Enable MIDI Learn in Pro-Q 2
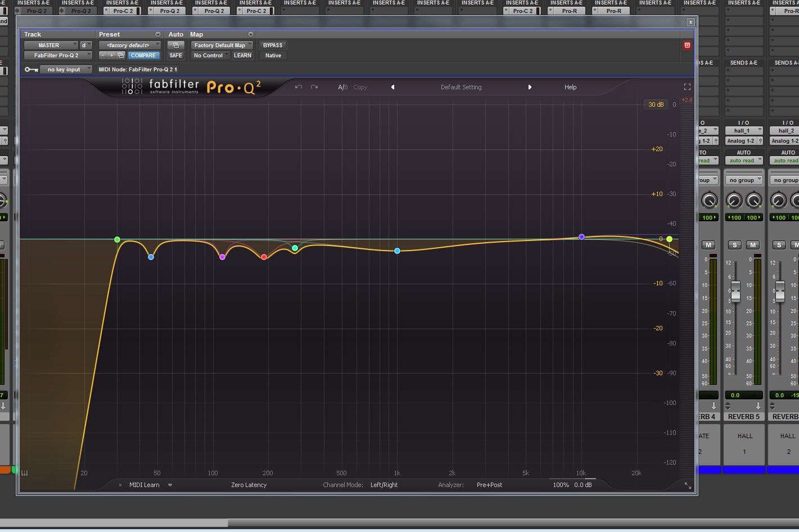Screen dimensions: 799x532 point(144,485)
